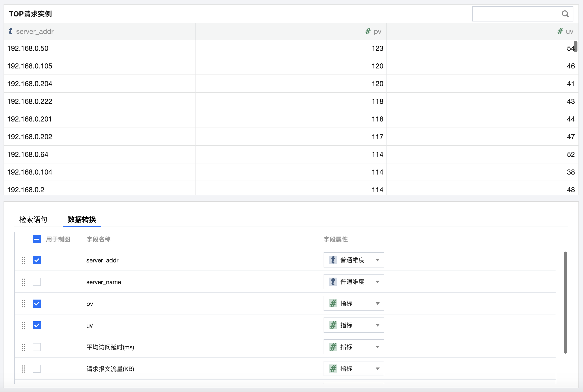Click drag handle beside server_name row
The image size is (583, 392).
[24, 282]
